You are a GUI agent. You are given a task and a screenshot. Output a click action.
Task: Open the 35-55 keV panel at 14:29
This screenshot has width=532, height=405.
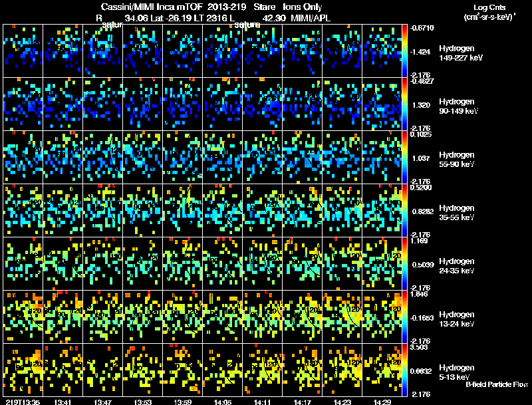pos(382,210)
